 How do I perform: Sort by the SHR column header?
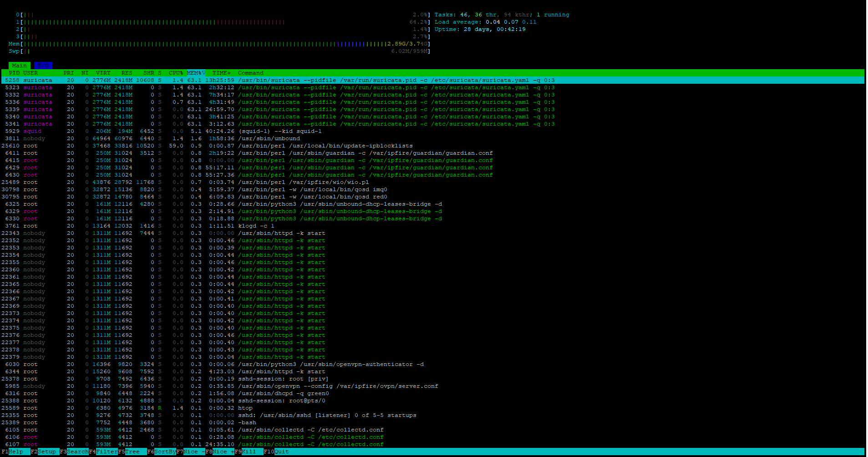click(x=149, y=73)
